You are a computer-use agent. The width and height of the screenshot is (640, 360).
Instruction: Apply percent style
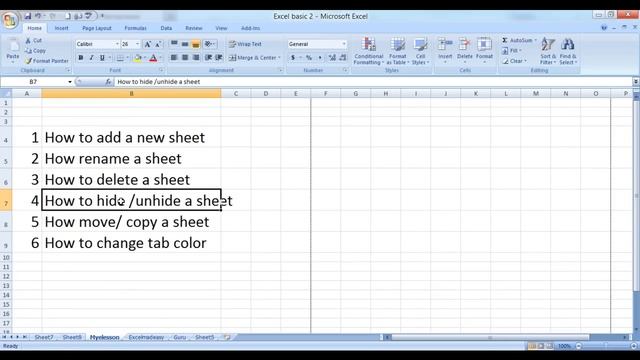(x=309, y=58)
